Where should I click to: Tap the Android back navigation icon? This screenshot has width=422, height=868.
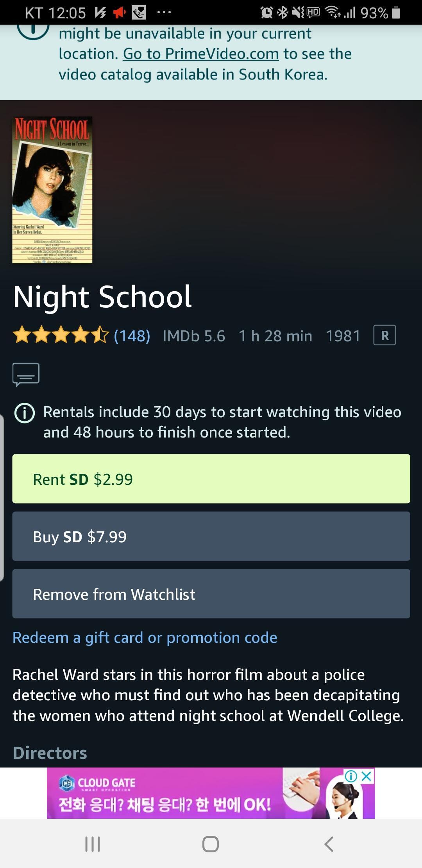[x=329, y=844]
